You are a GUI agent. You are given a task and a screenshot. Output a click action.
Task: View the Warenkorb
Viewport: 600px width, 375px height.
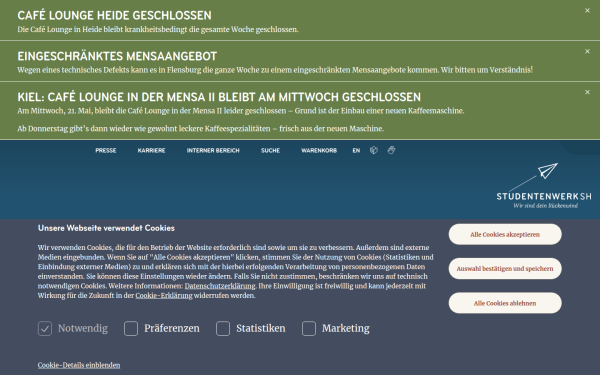[x=319, y=150]
